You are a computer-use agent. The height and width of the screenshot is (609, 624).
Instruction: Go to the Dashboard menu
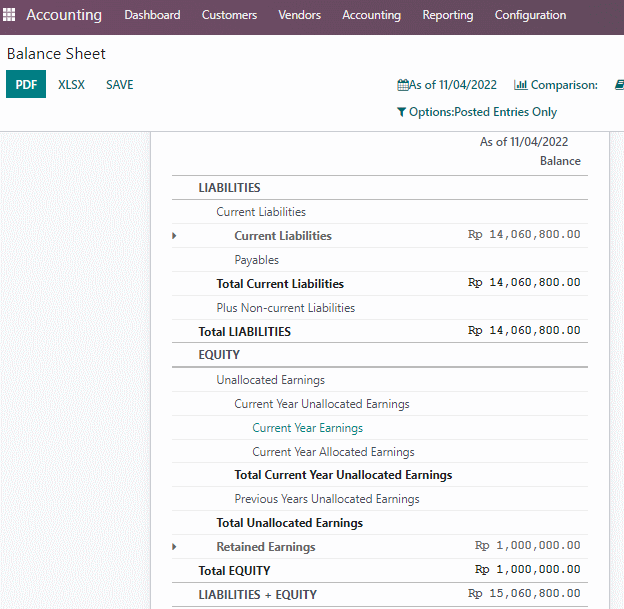152,15
